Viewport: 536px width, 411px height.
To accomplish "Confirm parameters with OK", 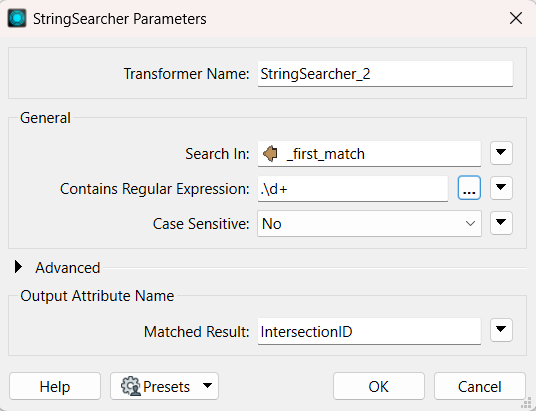I will [379, 386].
